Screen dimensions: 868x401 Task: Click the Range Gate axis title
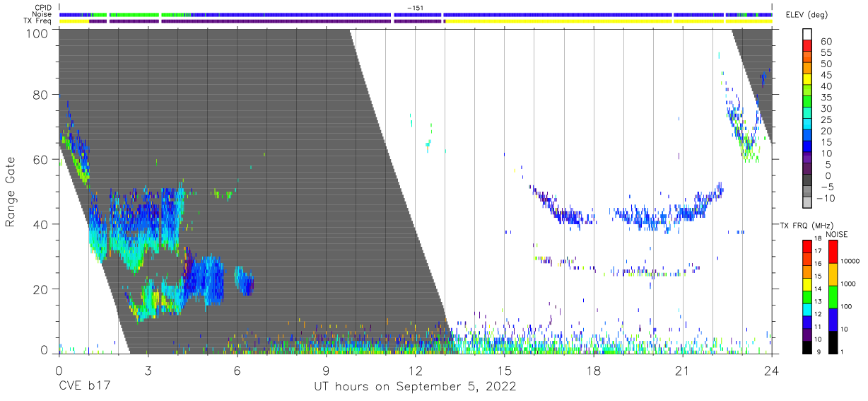pyautogui.click(x=11, y=192)
